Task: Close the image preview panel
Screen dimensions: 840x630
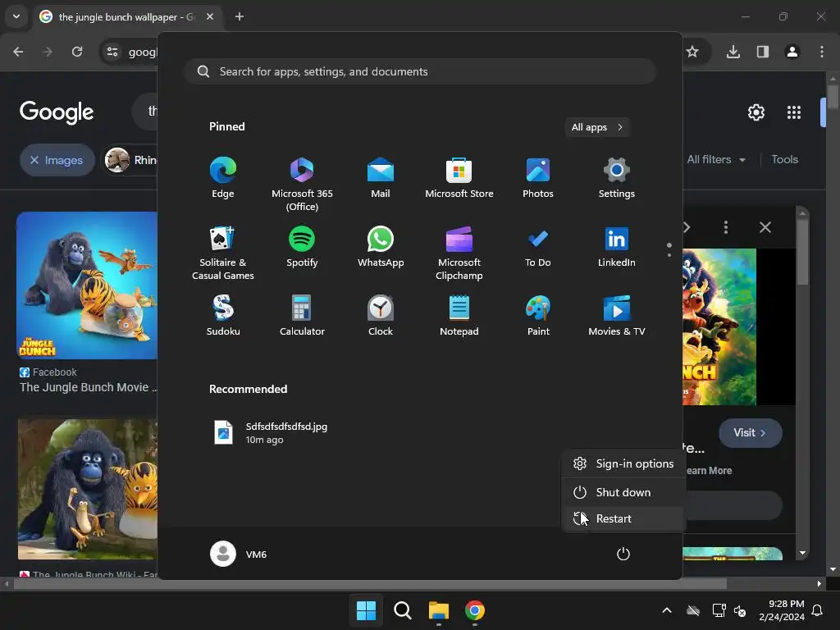Action: pyautogui.click(x=765, y=227)
